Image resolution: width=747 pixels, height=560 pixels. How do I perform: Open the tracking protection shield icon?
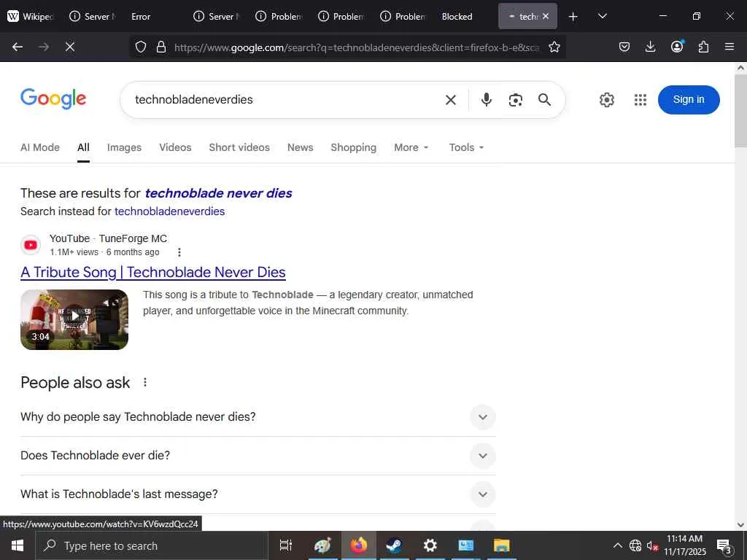141,47
